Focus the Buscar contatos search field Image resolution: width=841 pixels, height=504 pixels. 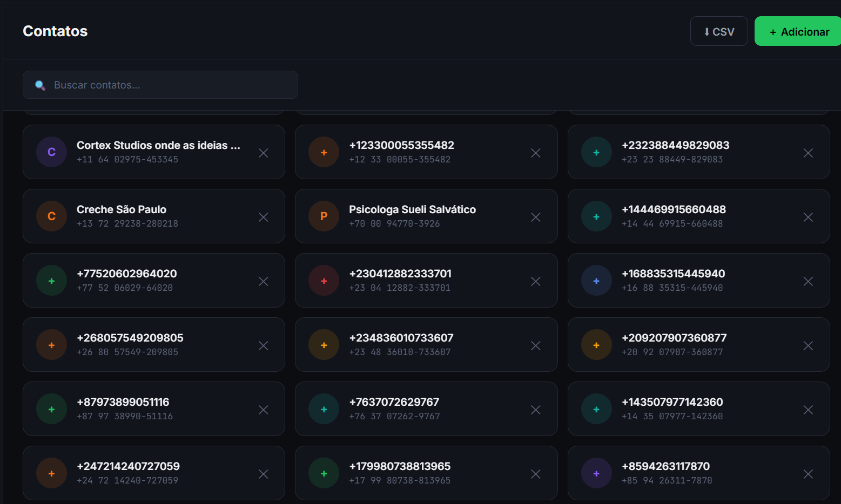(160, 85)
